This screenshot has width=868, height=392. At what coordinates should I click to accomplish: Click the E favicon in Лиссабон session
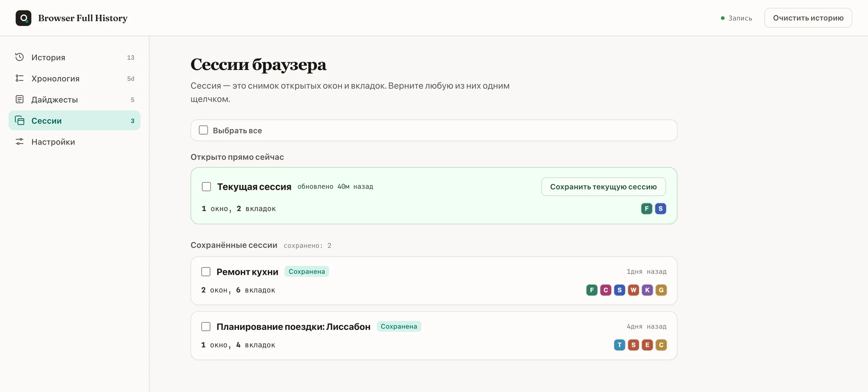tap(648, 345)
